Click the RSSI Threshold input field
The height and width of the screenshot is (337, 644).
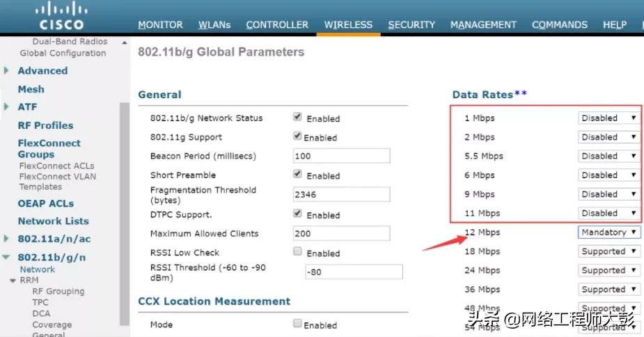click(x=354, y=272)
